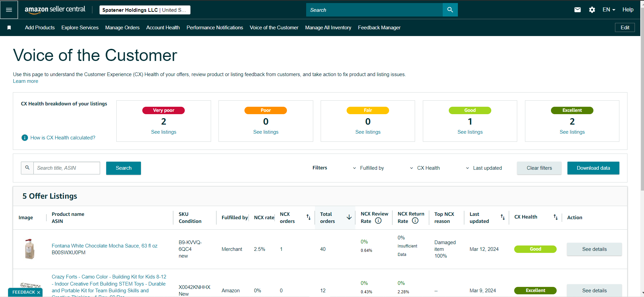Click the Search title, ASIN field
The height and width of the screenshot is (297, 644).
(67, 168)
